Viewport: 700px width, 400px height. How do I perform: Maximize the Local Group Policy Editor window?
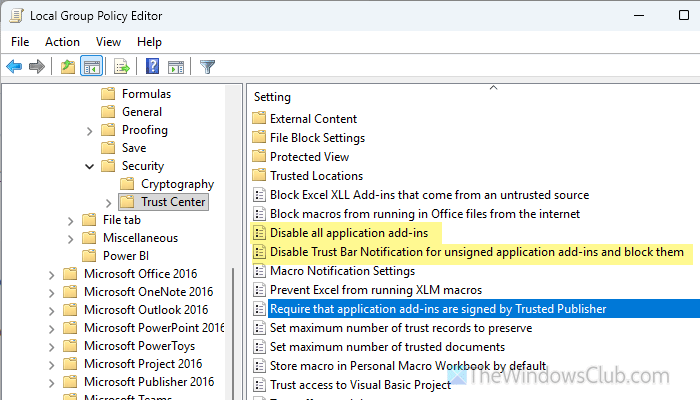(x=683, y=15)
